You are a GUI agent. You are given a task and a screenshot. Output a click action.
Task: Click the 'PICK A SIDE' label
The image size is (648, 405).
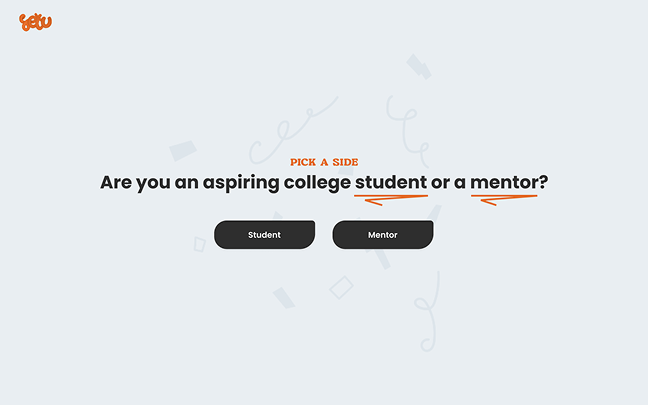(324, 162)
